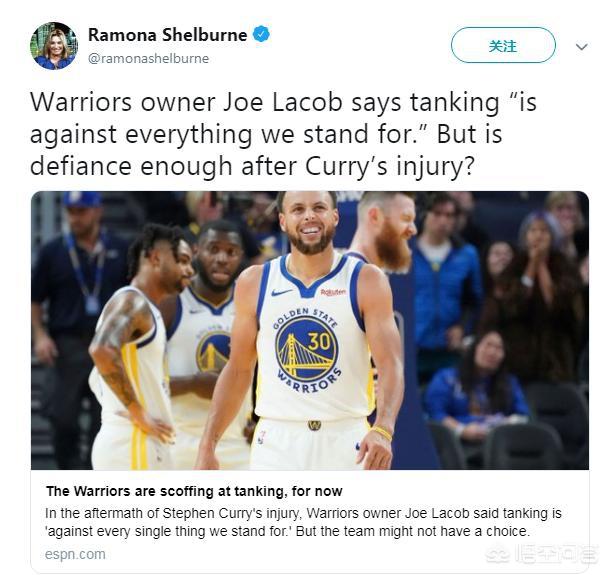The height and width of the screenshot is (575, 610).
Task: Click the blue verified badge icon
Action: pyautogui.click(x=261, y=34)
